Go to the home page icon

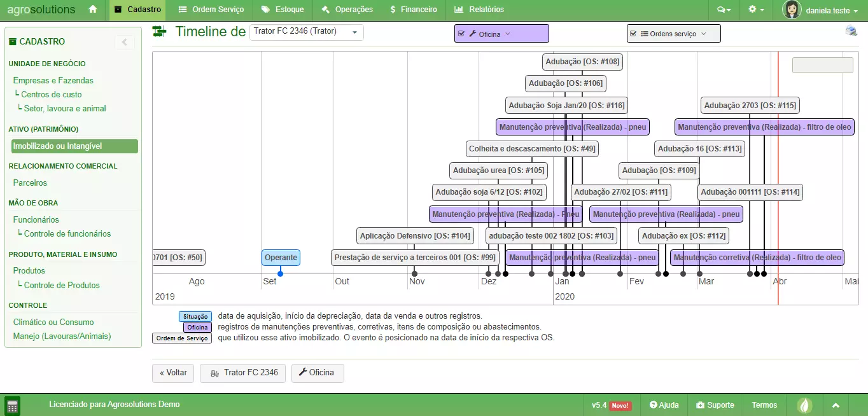(93, 10)
